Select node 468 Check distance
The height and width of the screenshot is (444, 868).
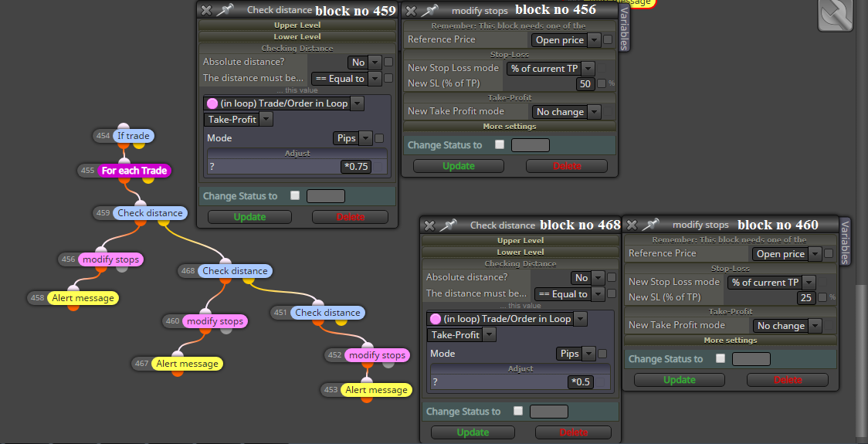236,271
